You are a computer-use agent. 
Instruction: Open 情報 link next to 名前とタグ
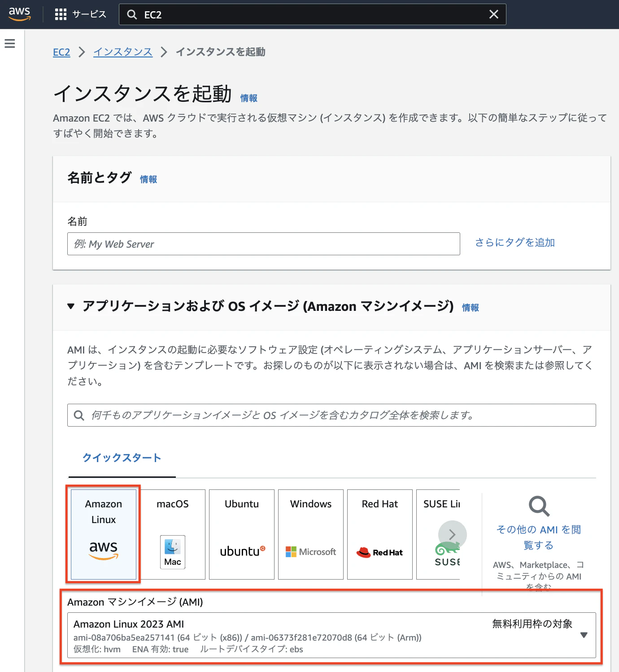pos(148,179)
